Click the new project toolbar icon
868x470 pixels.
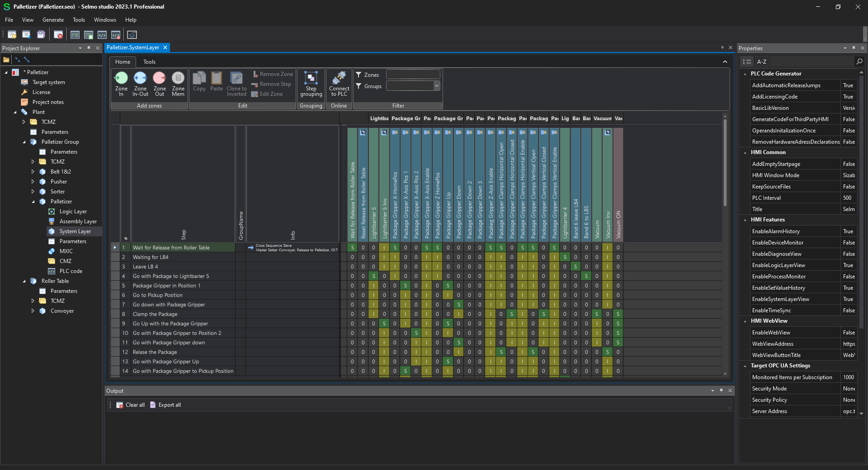tap(12, 35)
